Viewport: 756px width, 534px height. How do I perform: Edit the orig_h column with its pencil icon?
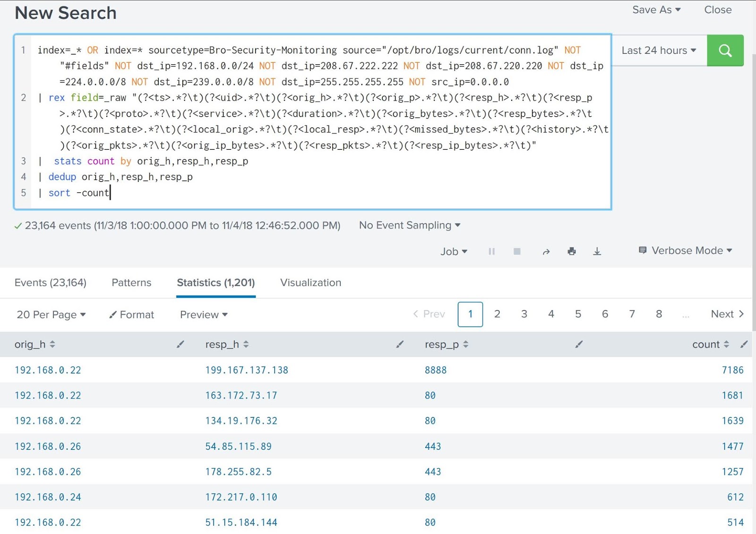click(x=180, y=345)
